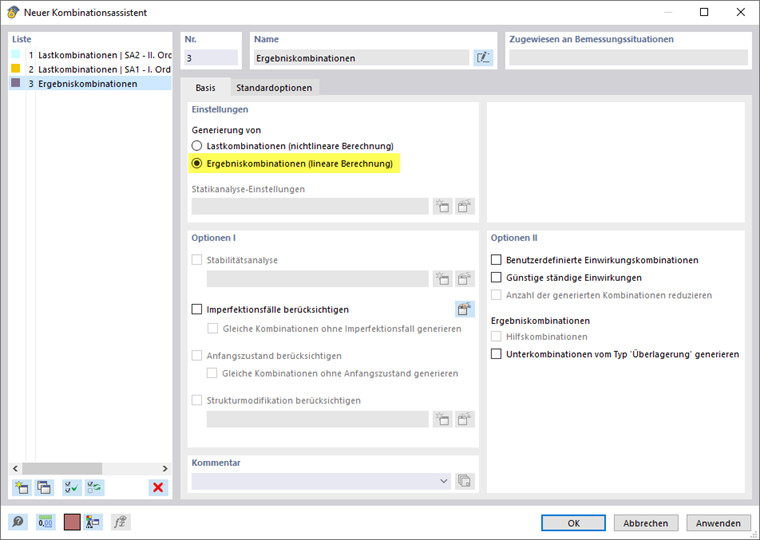Select all list entries checkmark icon
760x540 pixels.
pos(72,487)
